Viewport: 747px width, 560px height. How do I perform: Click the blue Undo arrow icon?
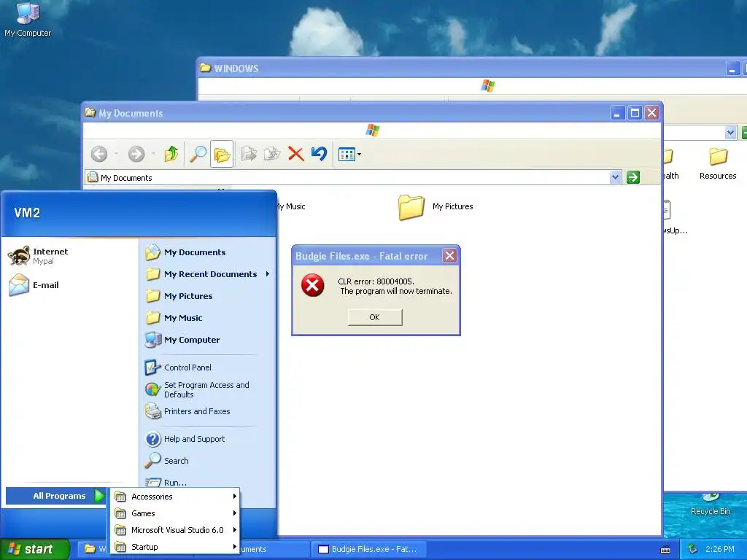click(x=319, y=154)
